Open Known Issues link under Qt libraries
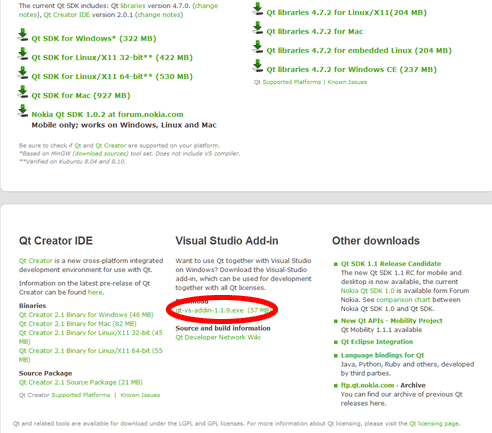492x433 pixels. (x=347, y=82)
